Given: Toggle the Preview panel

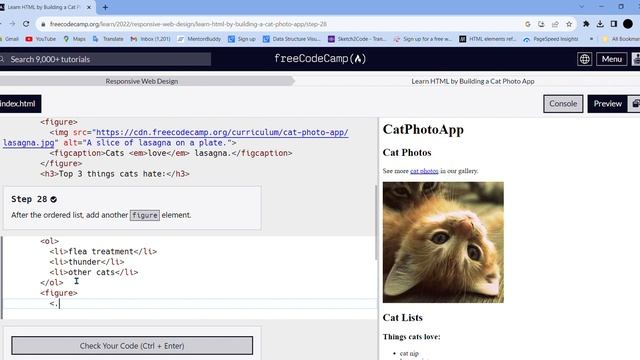Looking at the screenshot, I should (607, 104).
